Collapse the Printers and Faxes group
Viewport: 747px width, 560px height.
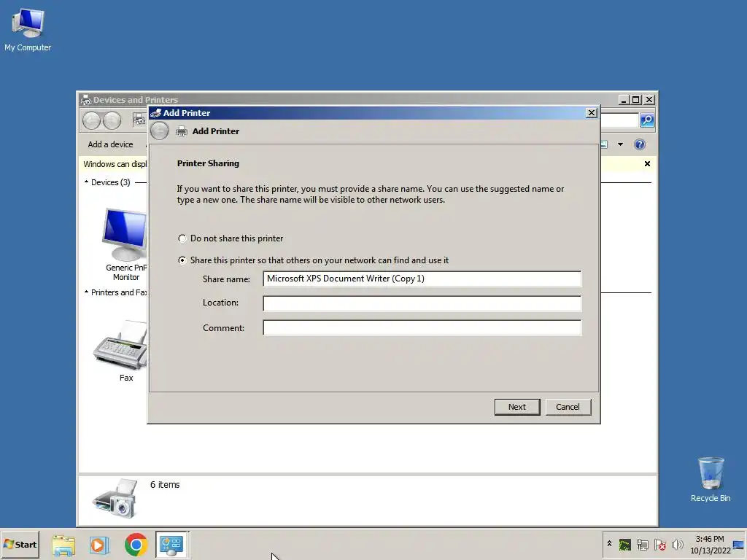click(86, 292)
